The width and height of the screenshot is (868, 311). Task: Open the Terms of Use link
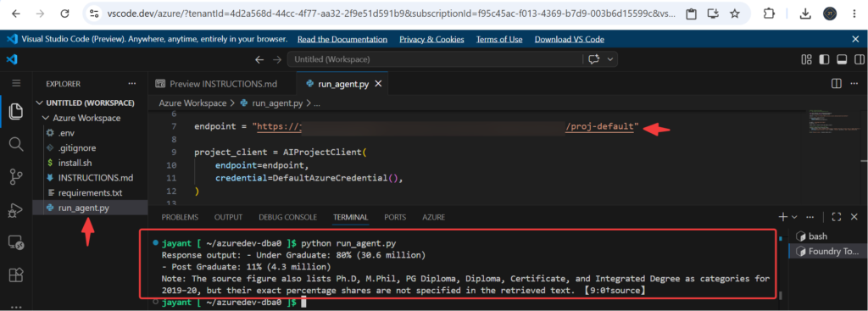[499, 39]
